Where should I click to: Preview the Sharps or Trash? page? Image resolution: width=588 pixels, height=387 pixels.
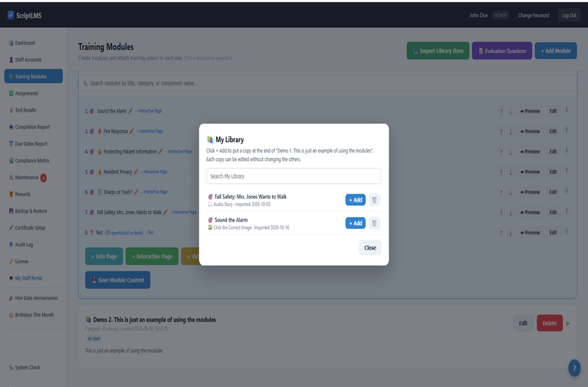[530, 192]
